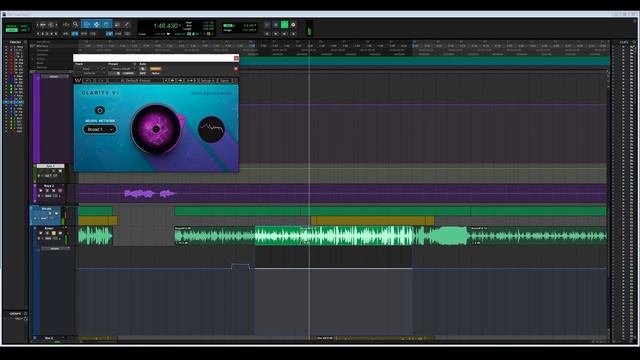Click the CLIPS list header
The height and width of the screenshot is (360, 640).
tap(624, 42)
